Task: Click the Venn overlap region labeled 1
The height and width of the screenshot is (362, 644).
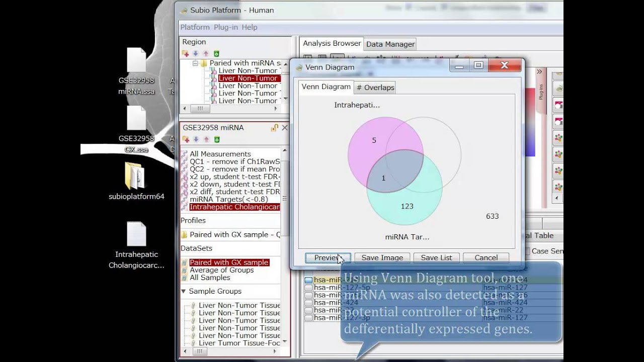Action: 384,178
